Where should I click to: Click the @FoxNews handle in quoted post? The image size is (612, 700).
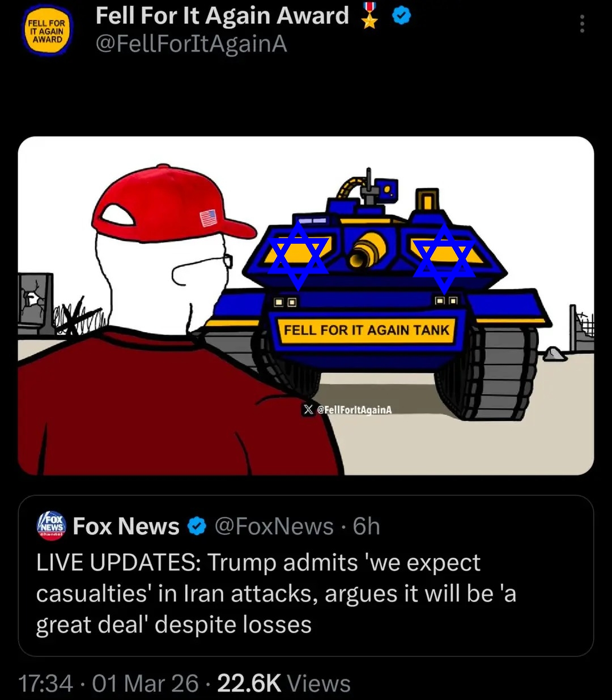pyautogui.click(x=274, y=527)
